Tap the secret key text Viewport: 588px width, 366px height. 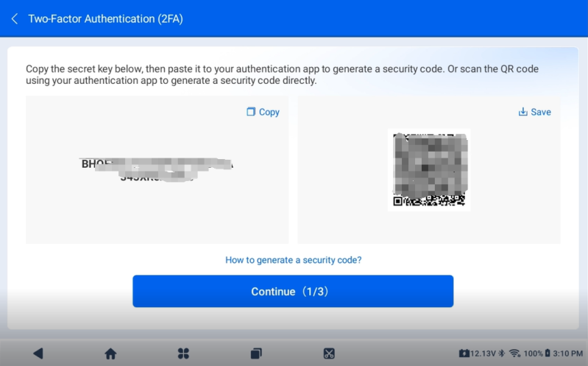pyautogui.click(x=157, y=170)
